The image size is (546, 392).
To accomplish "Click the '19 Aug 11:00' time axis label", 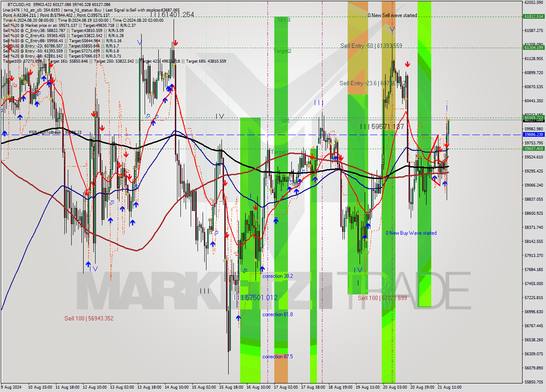I will pos(368,388).
